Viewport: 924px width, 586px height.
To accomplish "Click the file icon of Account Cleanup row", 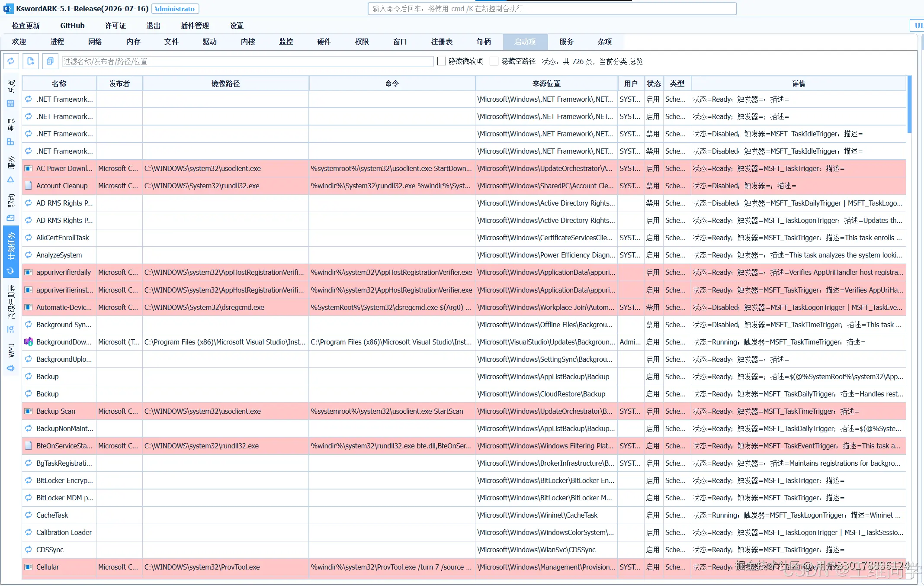I will tap(28, 186).
